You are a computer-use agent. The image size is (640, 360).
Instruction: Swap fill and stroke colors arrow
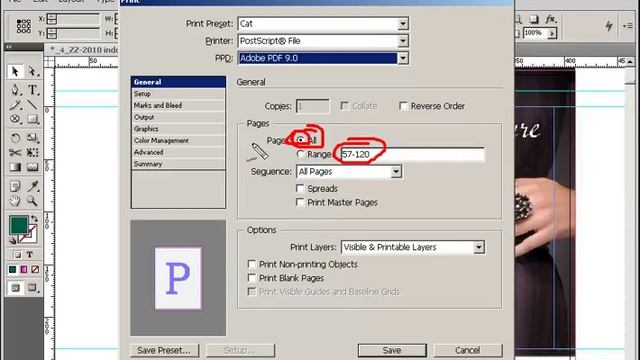click(x=34, y=219)
